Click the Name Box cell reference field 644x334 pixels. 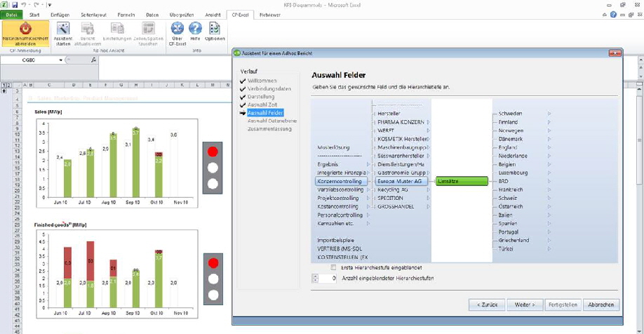click(28, 60)
